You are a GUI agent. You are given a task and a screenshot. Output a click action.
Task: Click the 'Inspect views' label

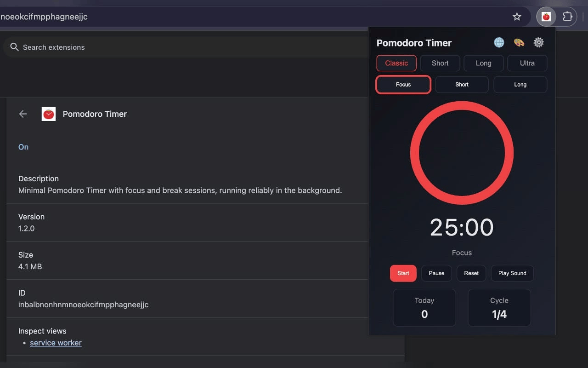42,331
